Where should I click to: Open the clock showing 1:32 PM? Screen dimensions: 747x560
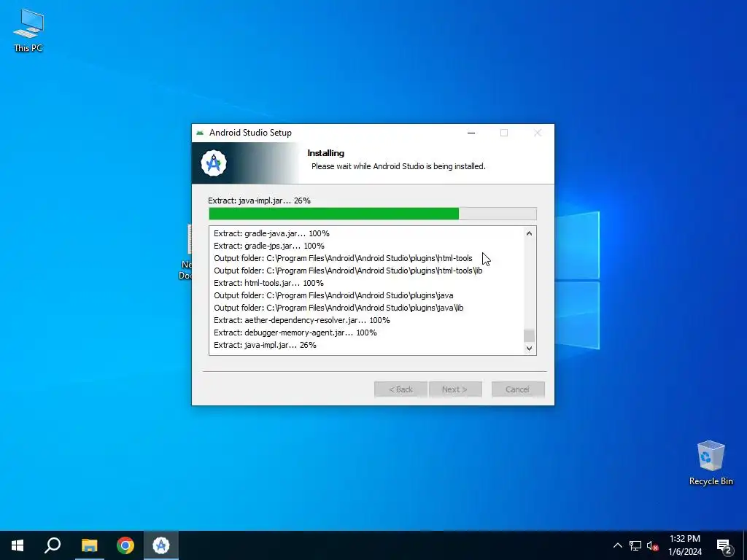coord(685,545)
